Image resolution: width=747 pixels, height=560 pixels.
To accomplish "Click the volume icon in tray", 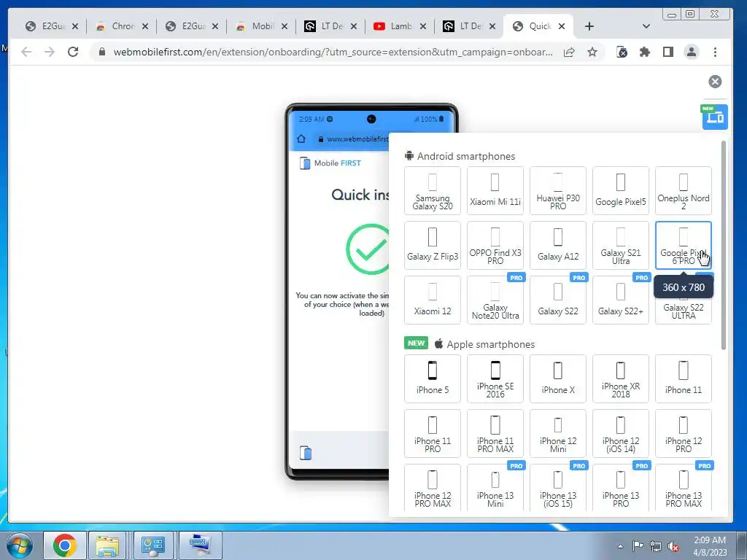I will pyautogui.click(x=673, y=546).
